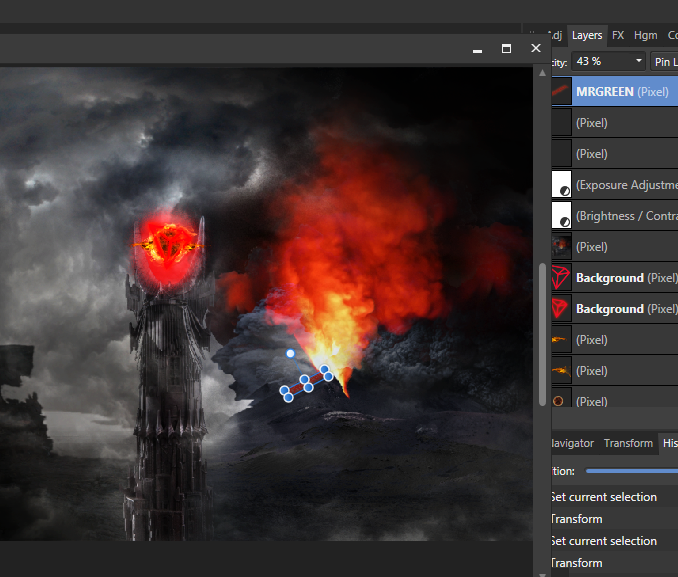Click the MRGREEN layer thumbnail
Screen dimensions: 678x577
click(x=561, y=91)
